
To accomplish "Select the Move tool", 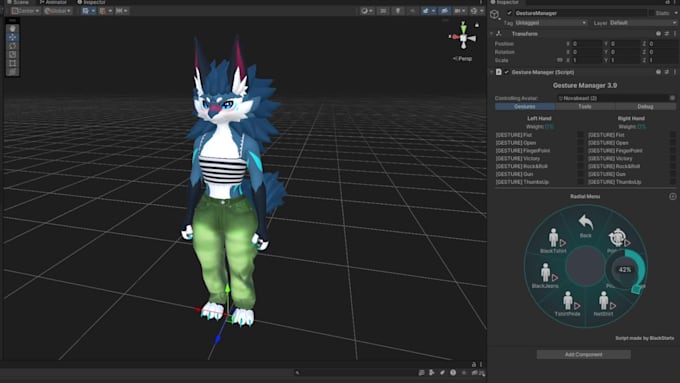I will [x=12, y=37].
